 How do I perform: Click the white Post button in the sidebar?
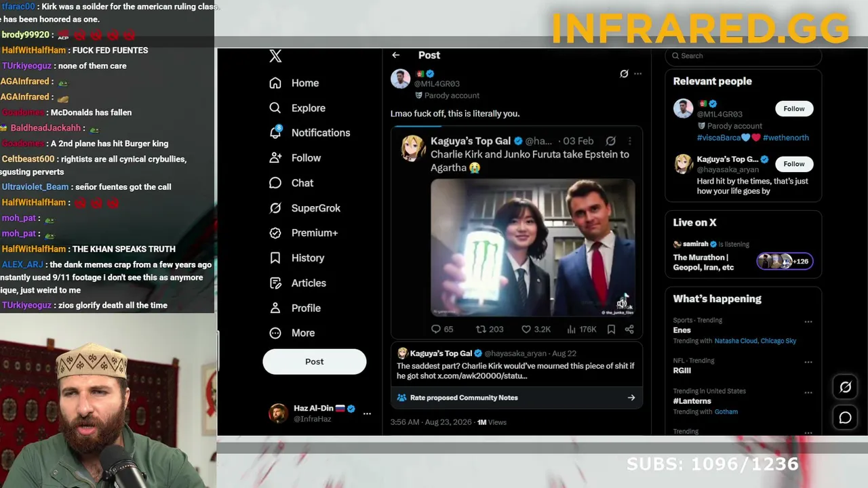(315, 361)
